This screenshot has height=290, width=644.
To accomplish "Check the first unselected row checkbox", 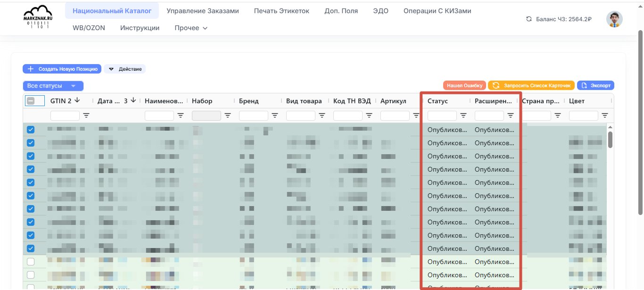I will (31, 262).
